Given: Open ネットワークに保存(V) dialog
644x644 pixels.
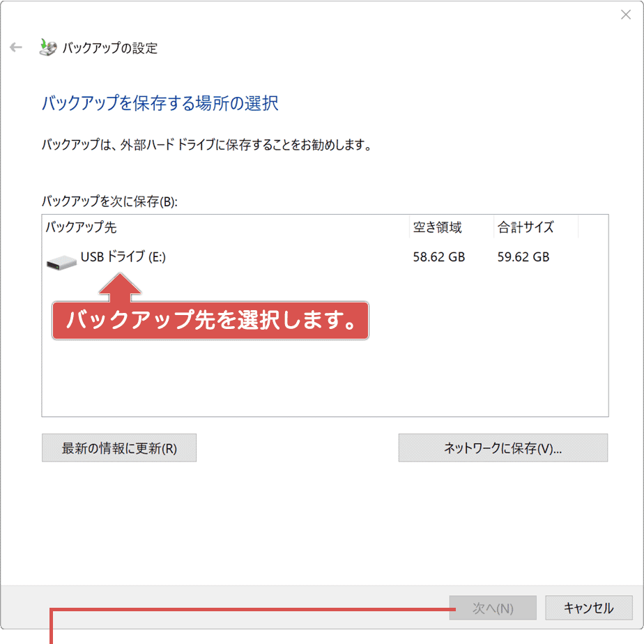Looking at the screenshot, I should 503,447.
